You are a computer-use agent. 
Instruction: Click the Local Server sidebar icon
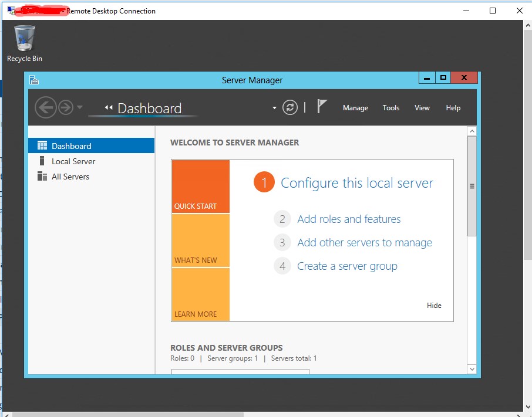pyautogui.click(x=42, y=161)
